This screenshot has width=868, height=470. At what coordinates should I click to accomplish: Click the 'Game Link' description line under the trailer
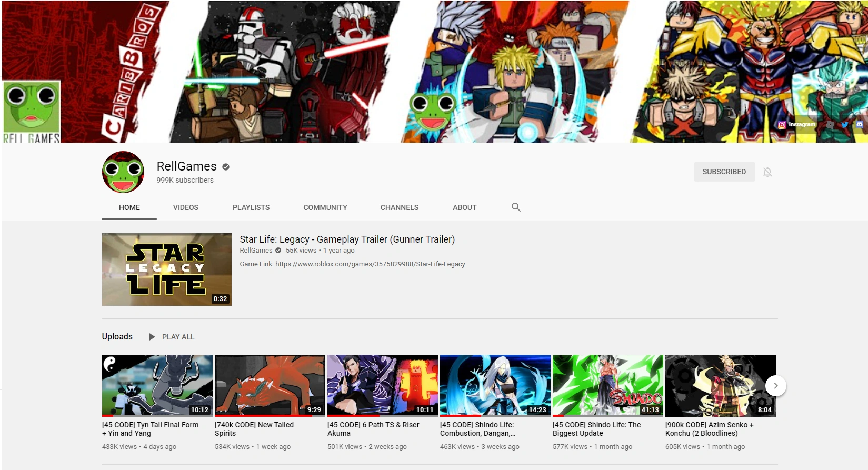tap(353, 264)
